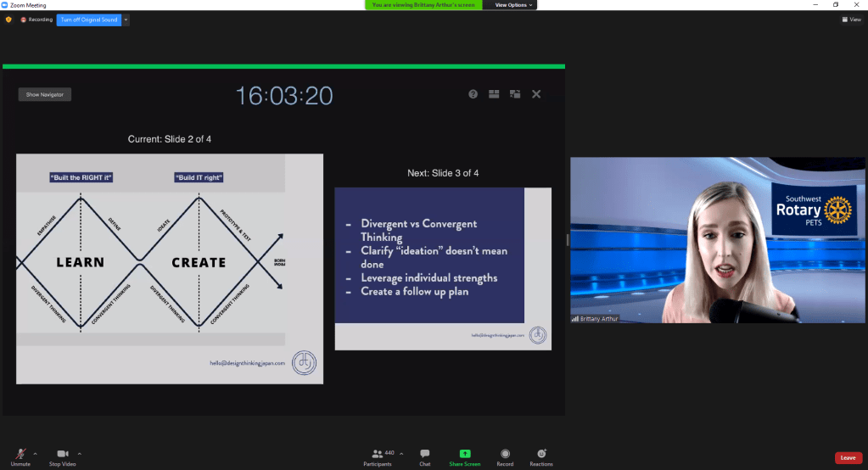The image size is (868, 470).
Task: Click Turn off Original Sound button
Action: click(88, 20)
